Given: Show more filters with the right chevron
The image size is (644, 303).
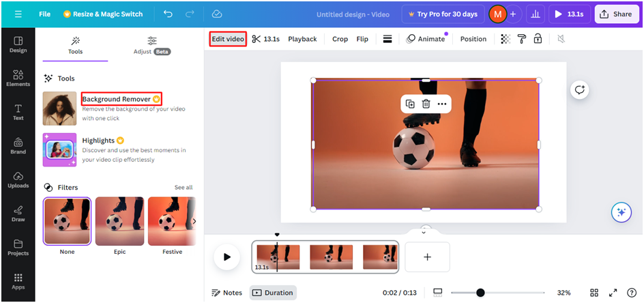Looking at the screenshot, I should click(x=194, y=221).
